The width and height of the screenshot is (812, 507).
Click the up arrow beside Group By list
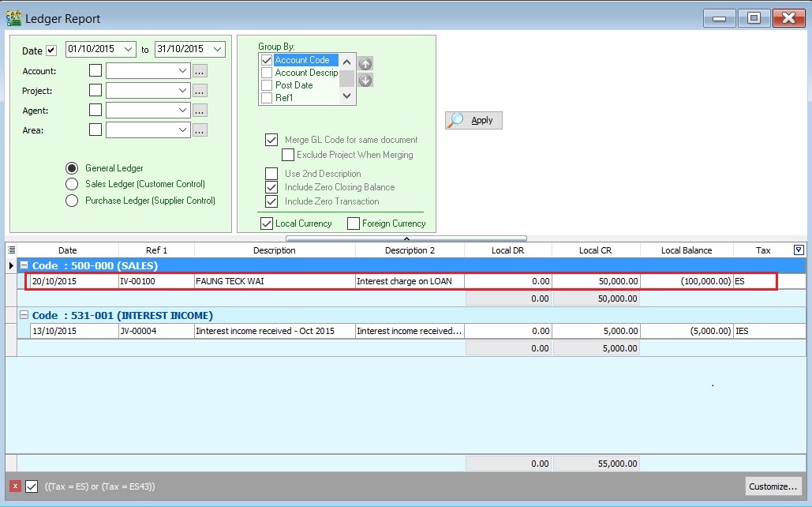(x=364, y=63)
